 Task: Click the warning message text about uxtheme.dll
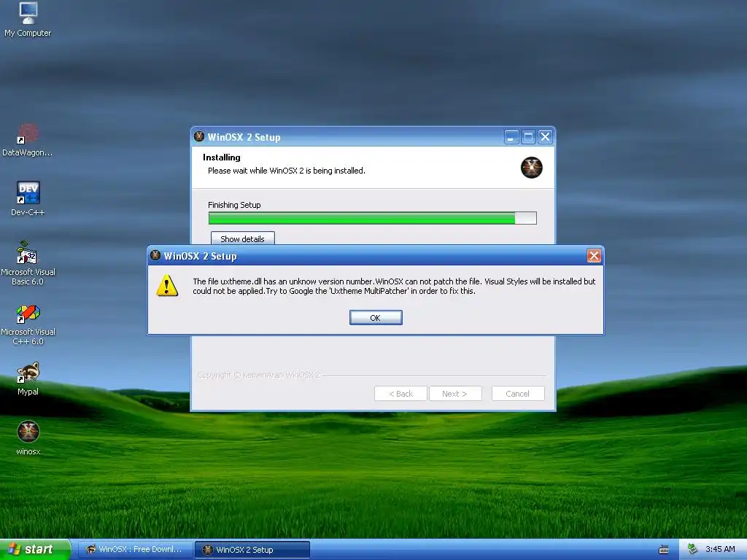pos(394,286)
